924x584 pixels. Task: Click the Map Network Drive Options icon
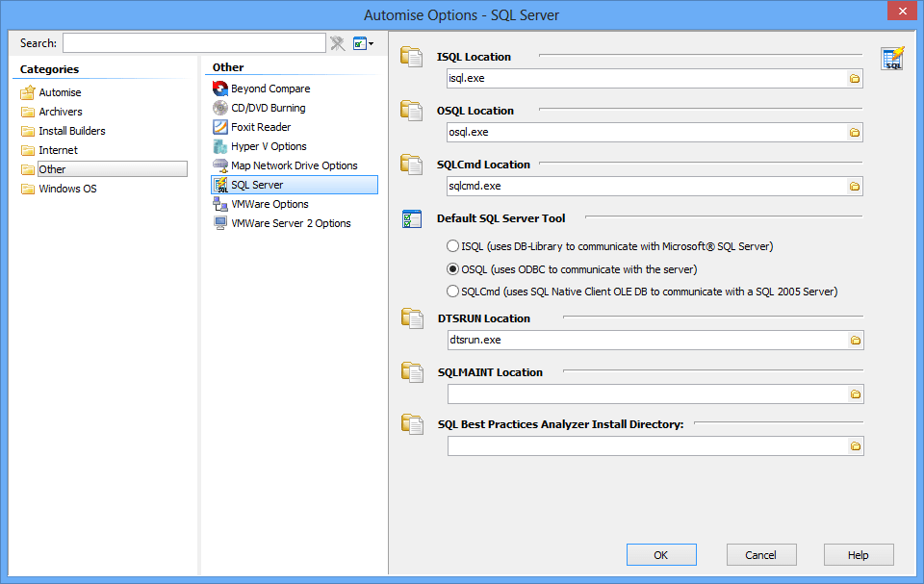pyautogui.click(x=220, y=165)
